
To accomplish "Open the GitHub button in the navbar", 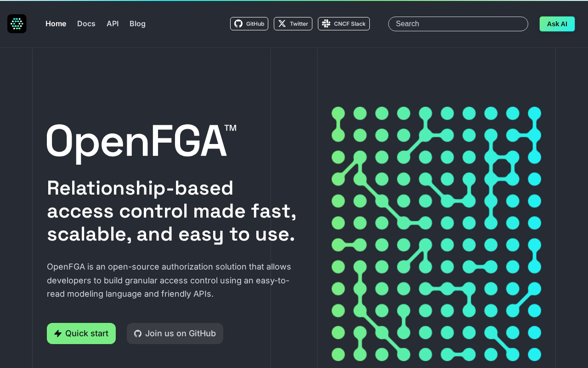I will (x=249, y=23).
